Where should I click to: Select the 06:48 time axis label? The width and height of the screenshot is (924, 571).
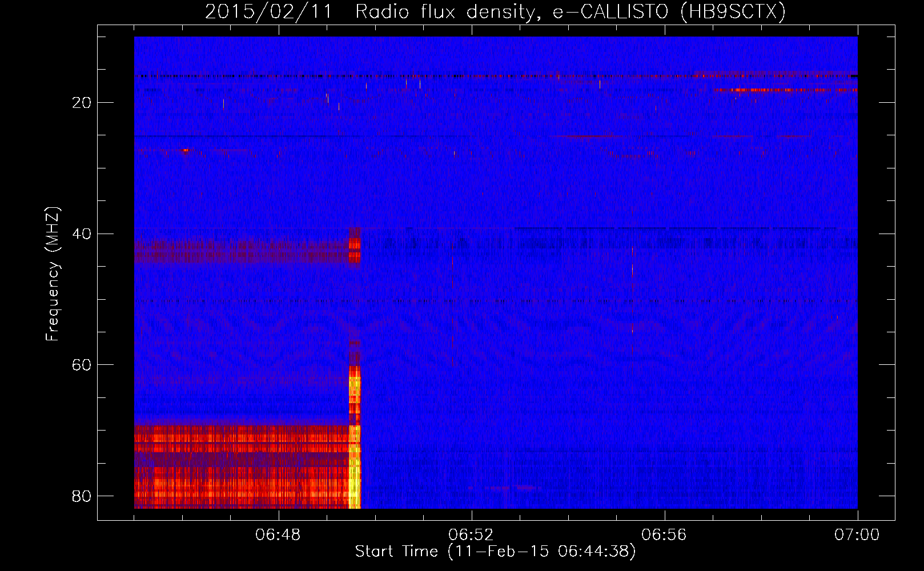(278, 535)
